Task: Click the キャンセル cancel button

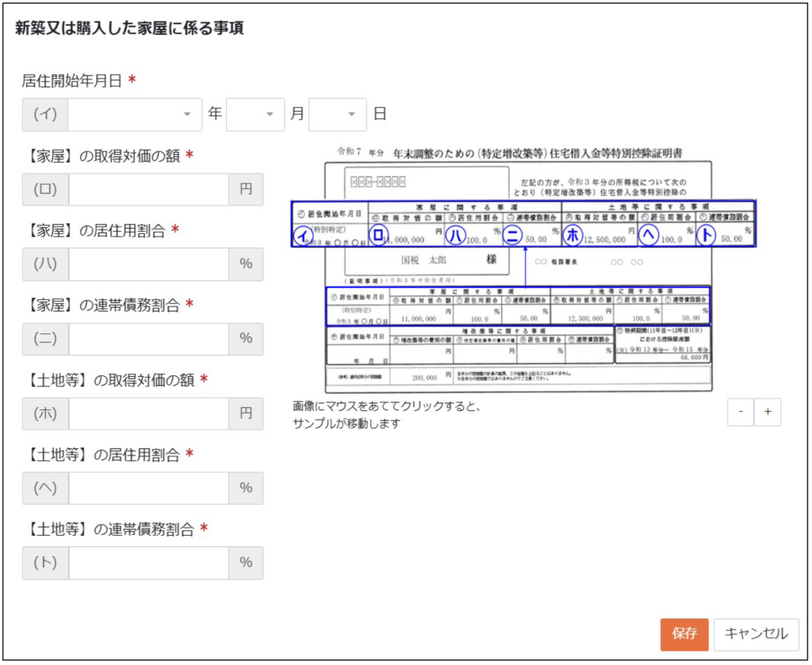Action: (756, 634)
